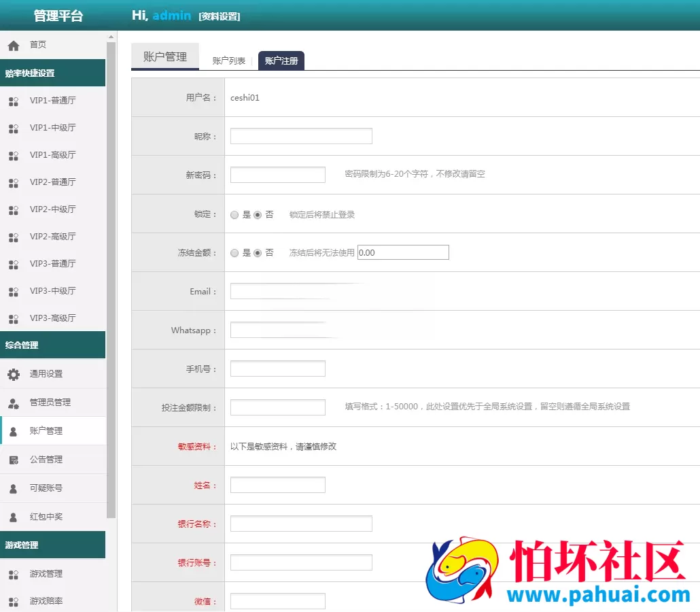Click the 管理平台 title
The image size is (700, 612).
tap(58, 16)
